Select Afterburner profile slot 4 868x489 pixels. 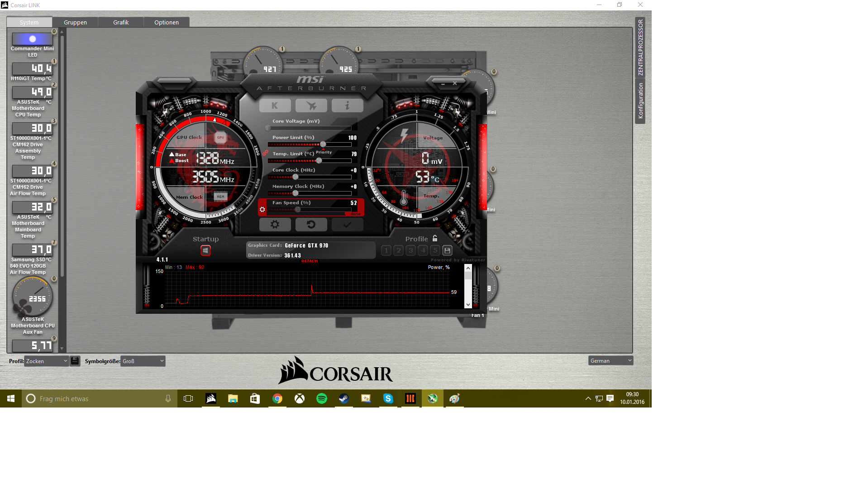(x=423, y=250)
